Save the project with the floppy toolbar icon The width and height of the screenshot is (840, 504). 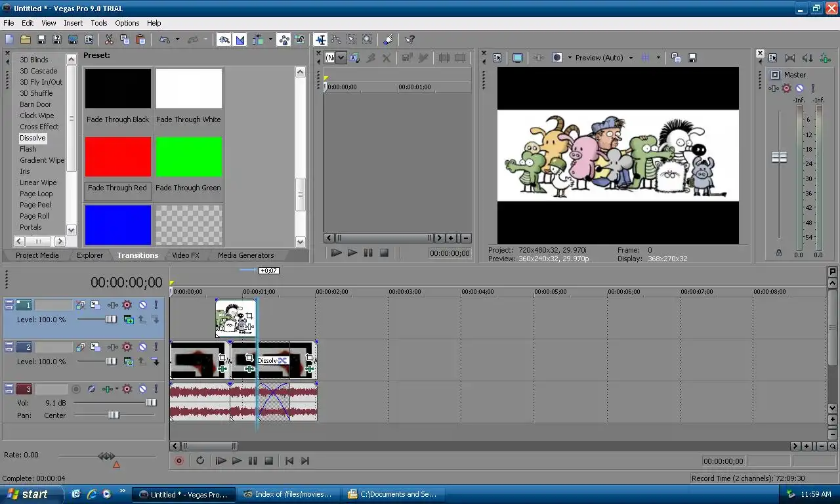pyautogui.click(x=41, y=40)
